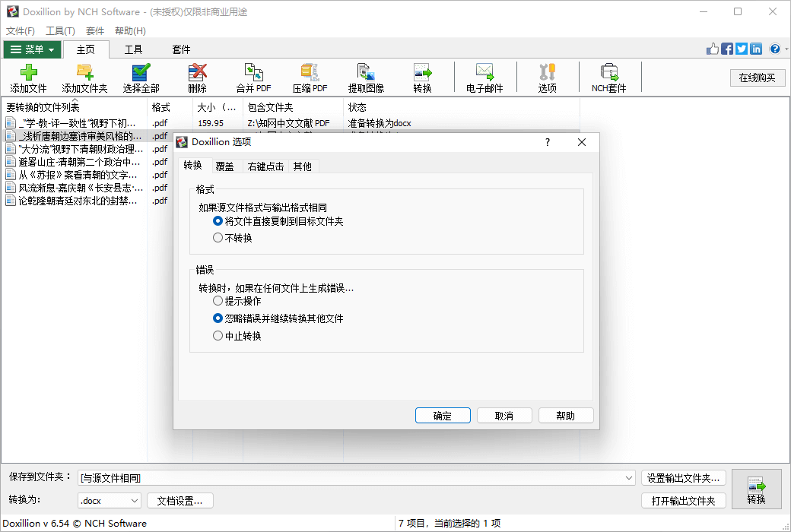791x532 pixels.
Task: Click the toolbar Convert (转换) icon
Action: point(422,78)
